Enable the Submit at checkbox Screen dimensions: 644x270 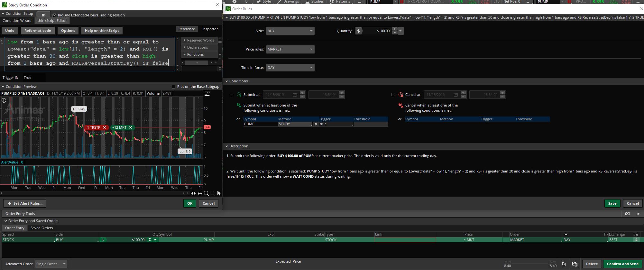(231, 95)
